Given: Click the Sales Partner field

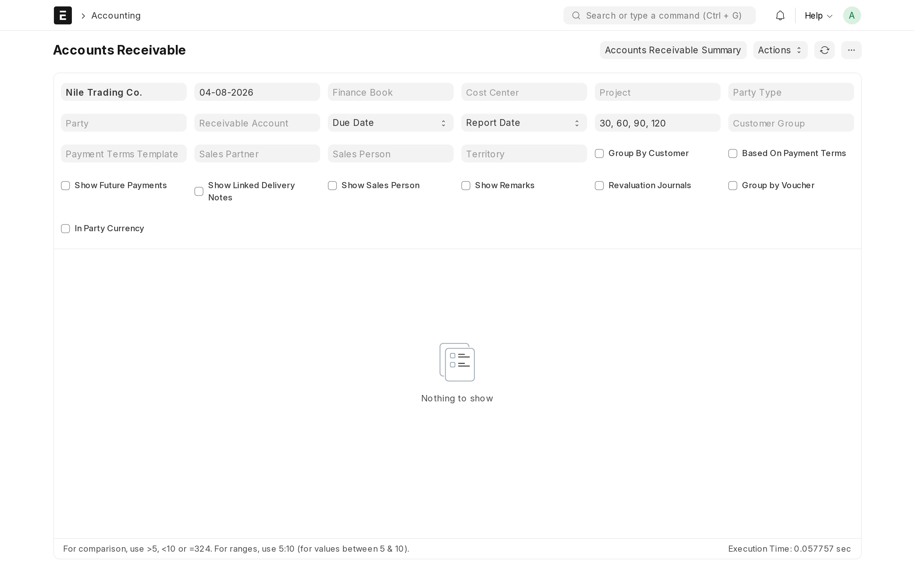Looking at the screenshot, I should (x=257, y=154).
